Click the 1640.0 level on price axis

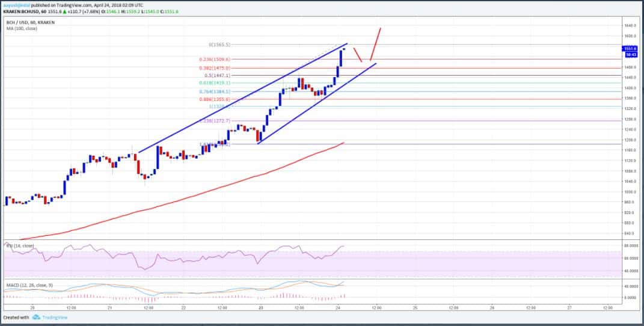click(x=630, y=25)
